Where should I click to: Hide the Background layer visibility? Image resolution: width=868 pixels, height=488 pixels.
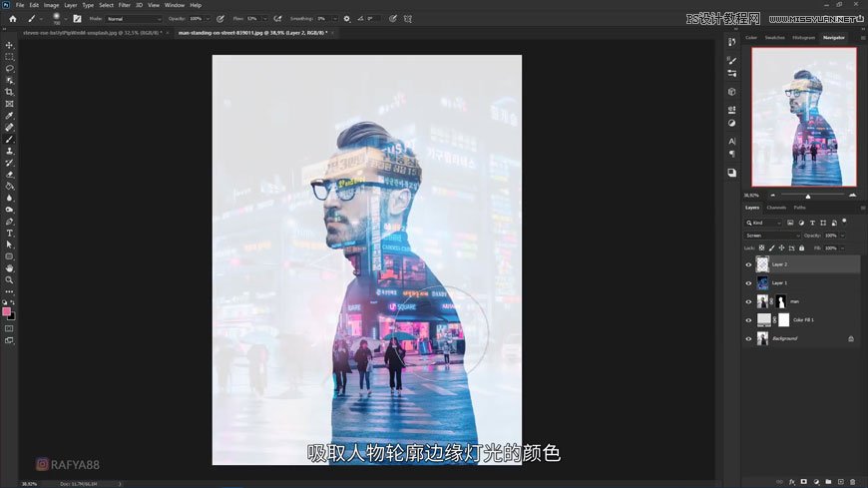tap(748, 338)
